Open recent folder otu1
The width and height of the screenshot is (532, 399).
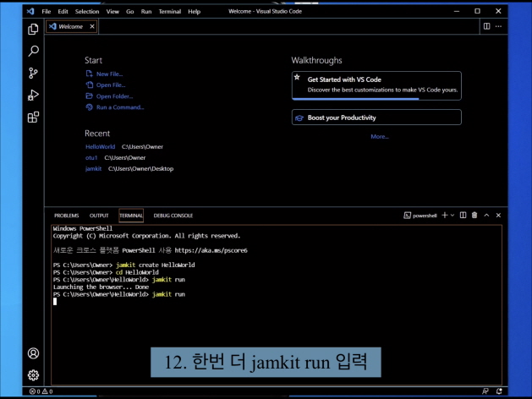(x=91, y=157)
